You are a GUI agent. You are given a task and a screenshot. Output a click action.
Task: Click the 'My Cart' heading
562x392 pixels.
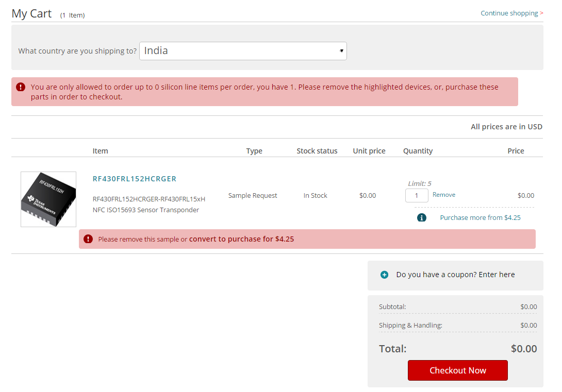tap(31, 13)
